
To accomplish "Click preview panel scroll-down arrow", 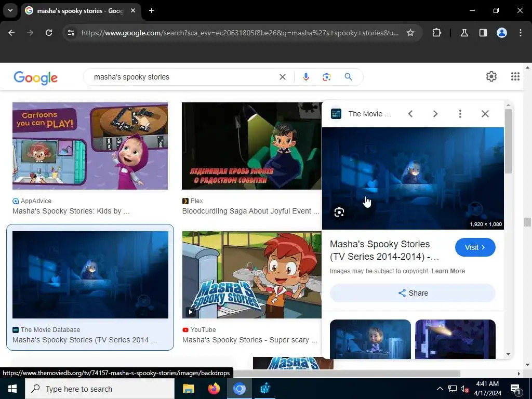I will 508,354.
